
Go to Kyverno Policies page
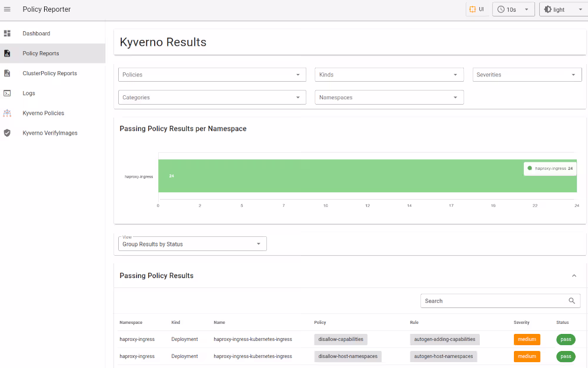coord(44,113)
